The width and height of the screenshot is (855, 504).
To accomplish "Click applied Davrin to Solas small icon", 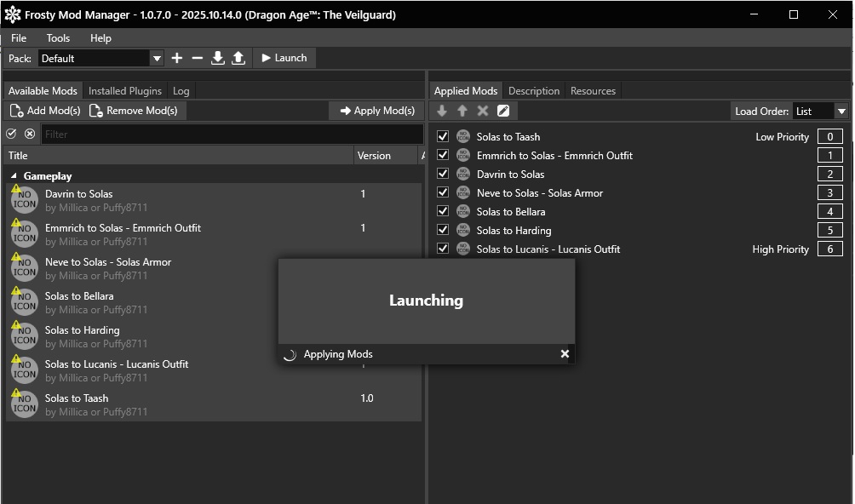I will tap(463, 174).
